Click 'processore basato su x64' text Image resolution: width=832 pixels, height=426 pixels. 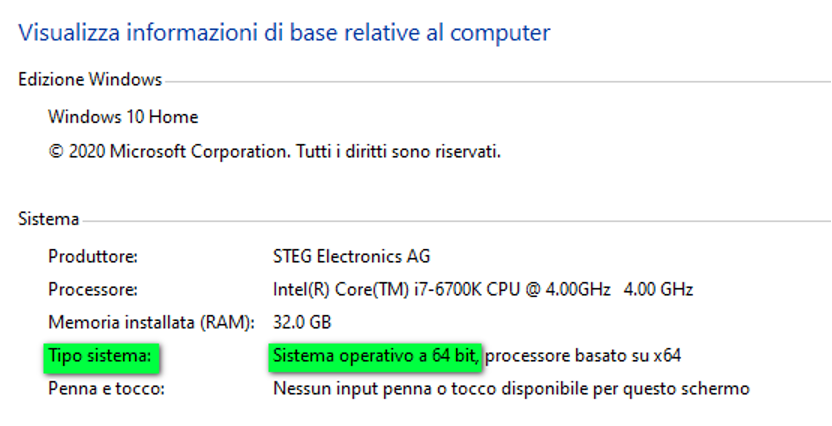[585, 356]
